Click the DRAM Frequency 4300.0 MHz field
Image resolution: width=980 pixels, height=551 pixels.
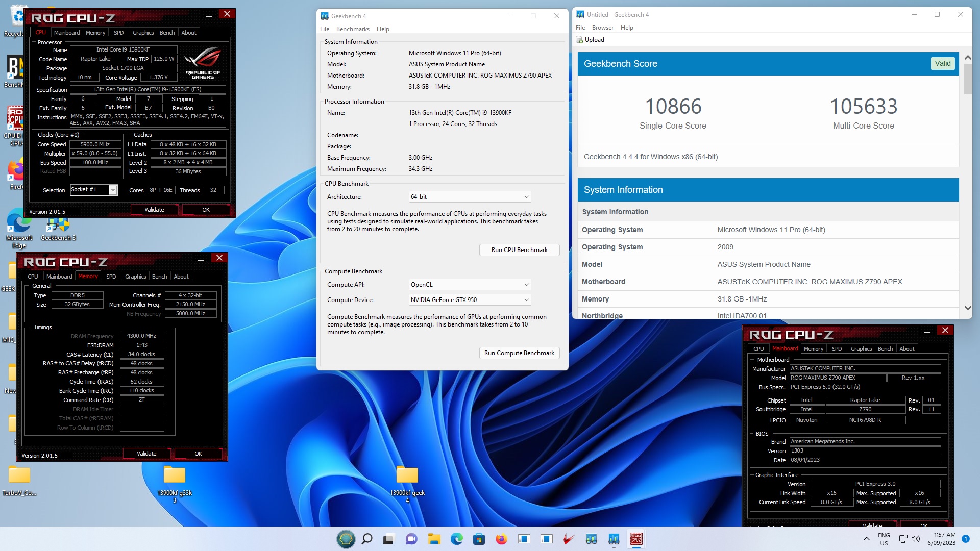click(142, 336)
